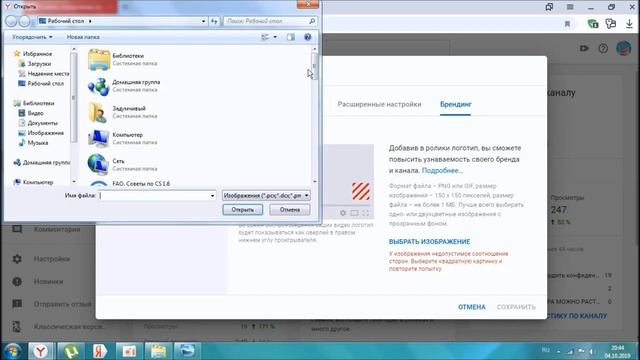Image resolution: width=640 pixels, height=360 pixels.
Task: Click the player settings gear in preview
Action: coord(343,213)
